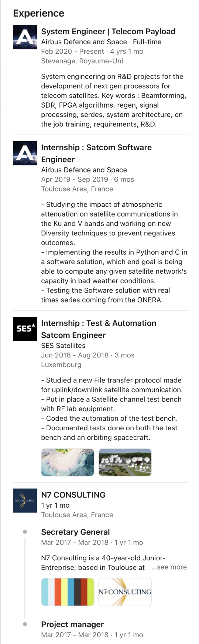The height and width of the screenshot is (644, 199).
Task: Click the SES company logo
Action: [25, 329]
